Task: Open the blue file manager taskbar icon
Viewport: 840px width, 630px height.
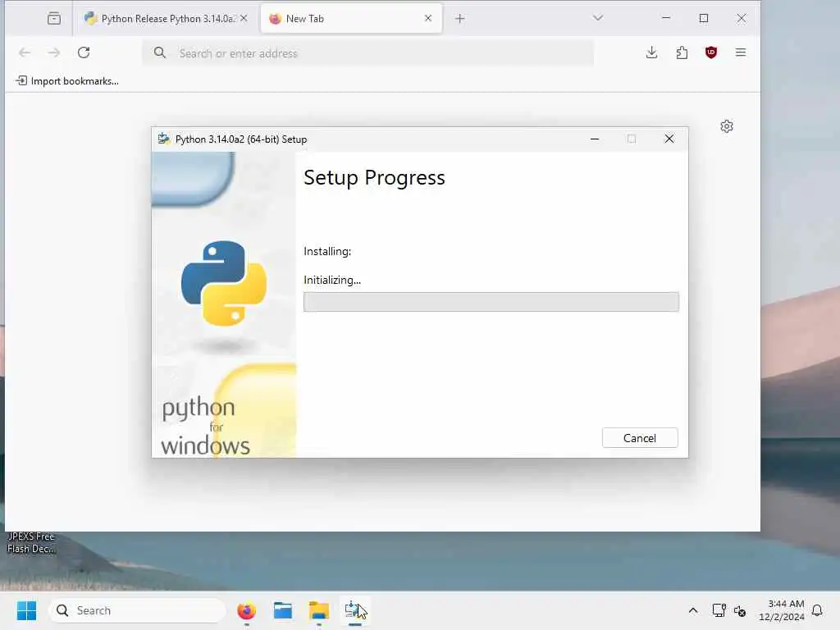Action: click(x=283, y=610)
